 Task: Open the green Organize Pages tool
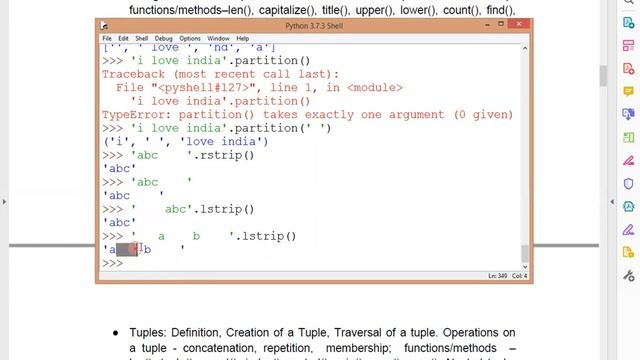(x=629, y=137)
